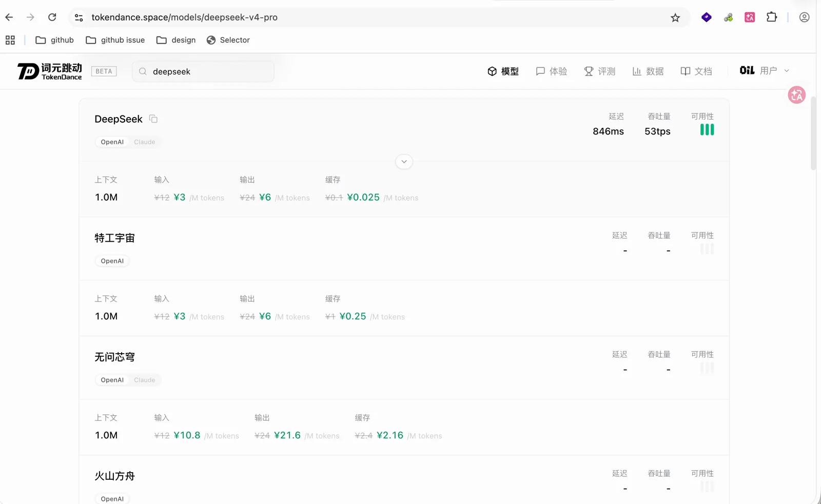Go back with the browser back arrow
The image size is (821, 504).
tap(9, 17)
